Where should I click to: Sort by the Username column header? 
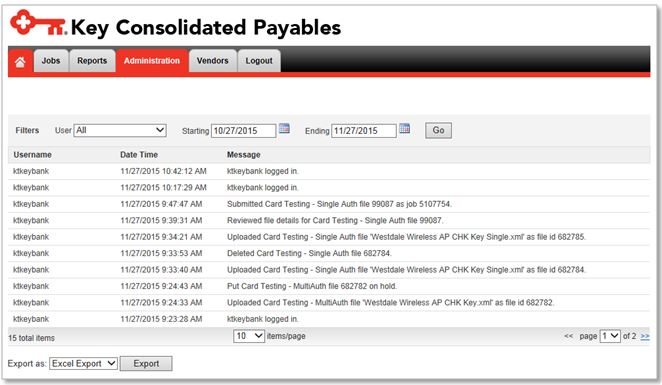point(33,155)
